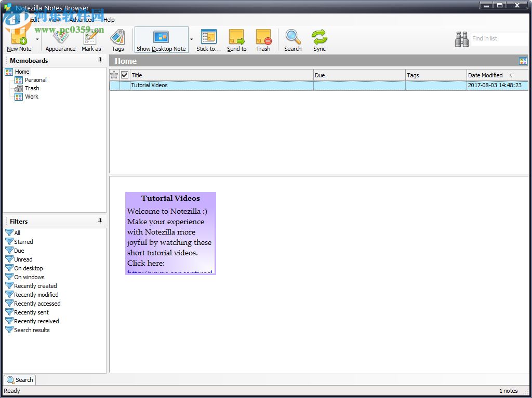Click the Send to icon
Viewport: 532px width, 398px height.
237,39
